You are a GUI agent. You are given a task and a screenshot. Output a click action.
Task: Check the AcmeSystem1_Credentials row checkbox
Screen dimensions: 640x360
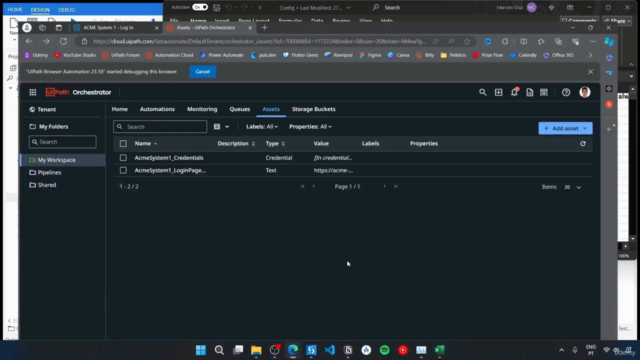pyautogui.click(x=123, y=158)
